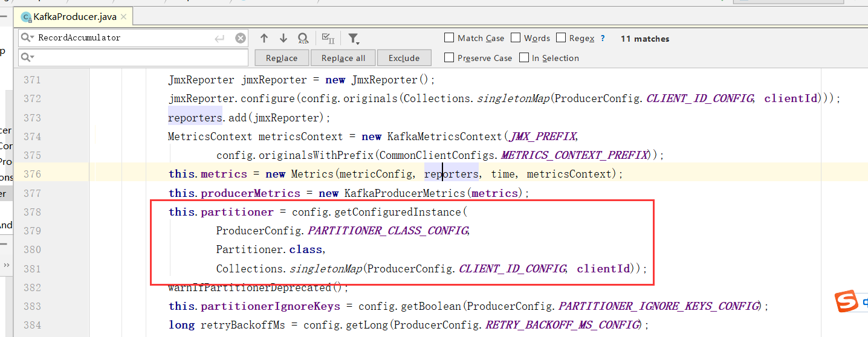Click line number 378 in gutter
This screenshot has width=868, height=337.
[x=31, y=212]
